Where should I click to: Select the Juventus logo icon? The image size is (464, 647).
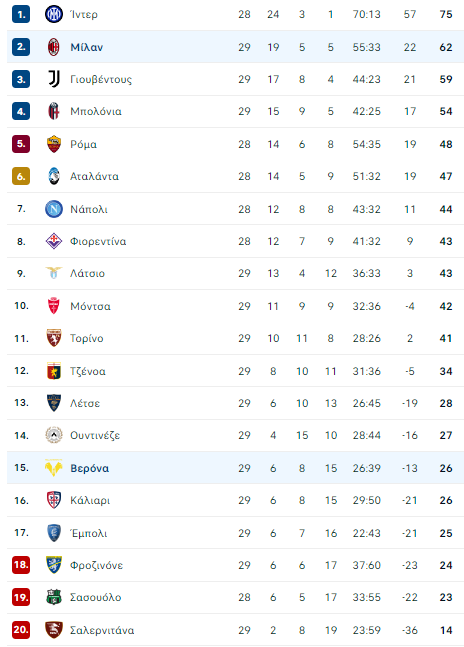(54, 79)
